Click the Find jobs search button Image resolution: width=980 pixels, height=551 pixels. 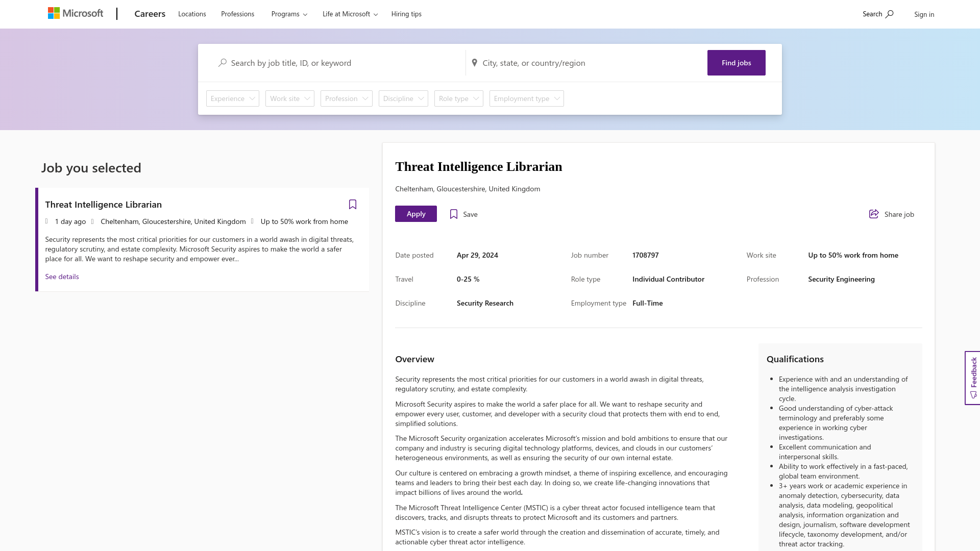(737, 63)
